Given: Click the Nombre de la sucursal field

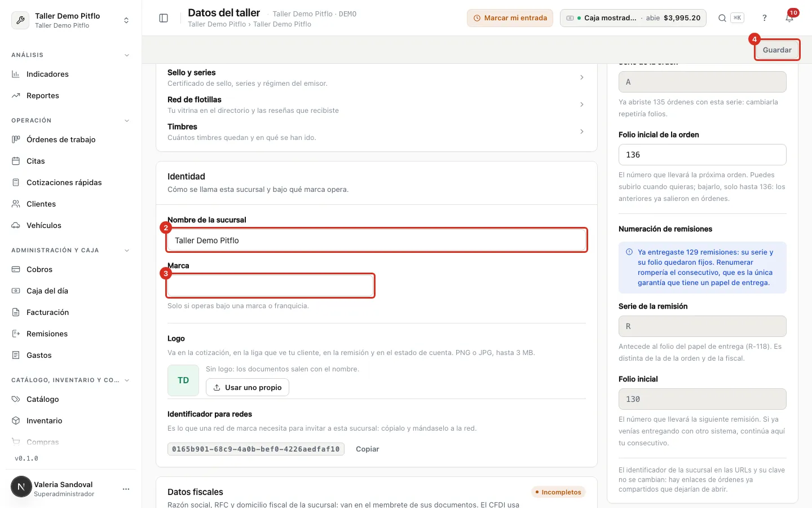Looking at the screenshot, I should pos(377,240).
